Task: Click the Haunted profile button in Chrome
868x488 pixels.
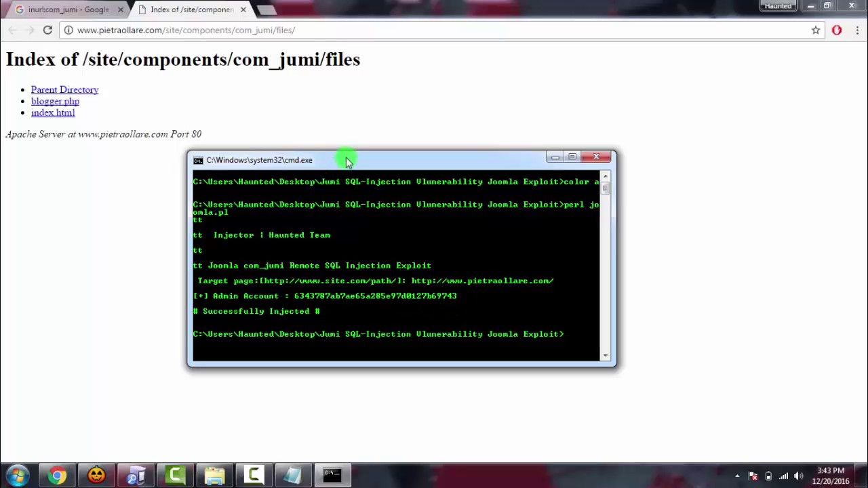Action: tap(778, 6)
